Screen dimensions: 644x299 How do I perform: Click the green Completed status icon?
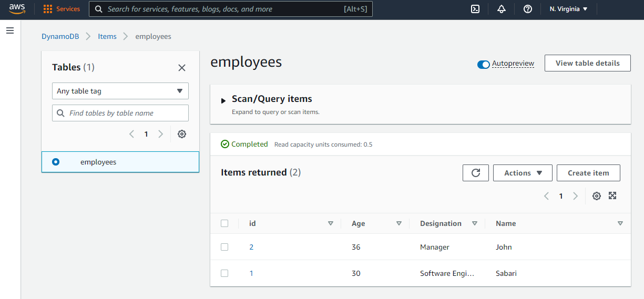(225, 144)
